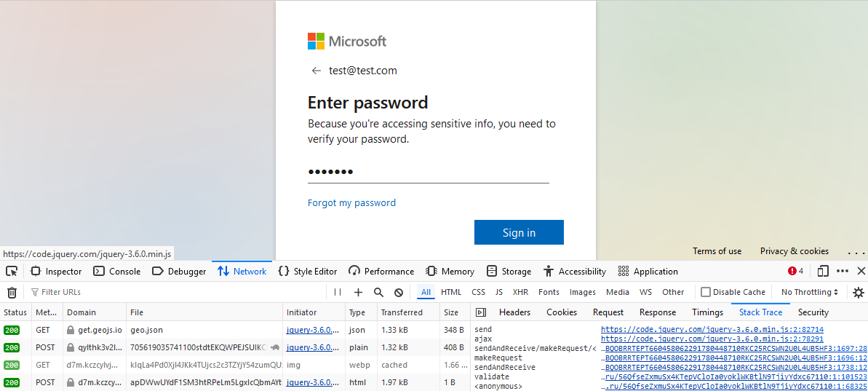Filter requests by WS
Viewport: 868px width, 391px height.
pyautogui.click(x=645, y=292)
